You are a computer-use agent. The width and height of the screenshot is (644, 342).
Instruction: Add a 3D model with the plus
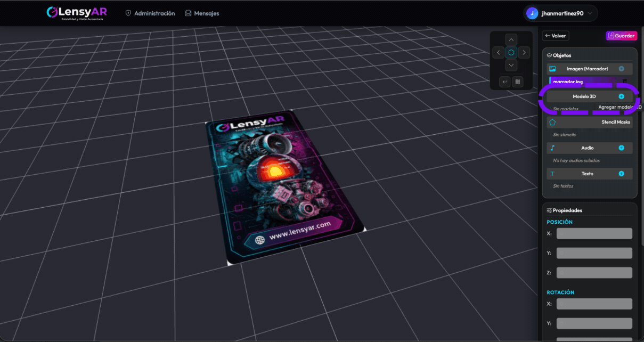point(621,96)
